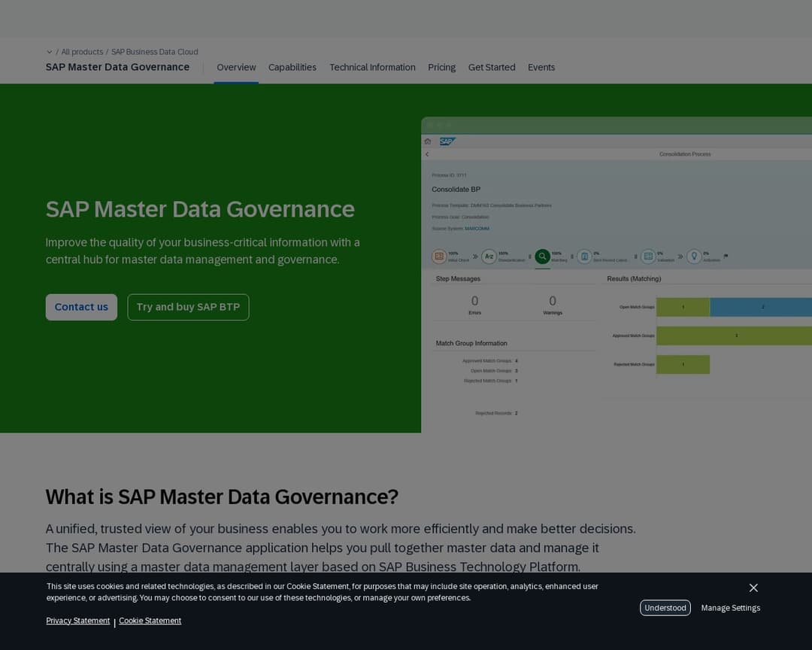The width and height of the screenshot is (812, 650).
Task: Click the Warnings count of 0
Action: click(553, 301)
